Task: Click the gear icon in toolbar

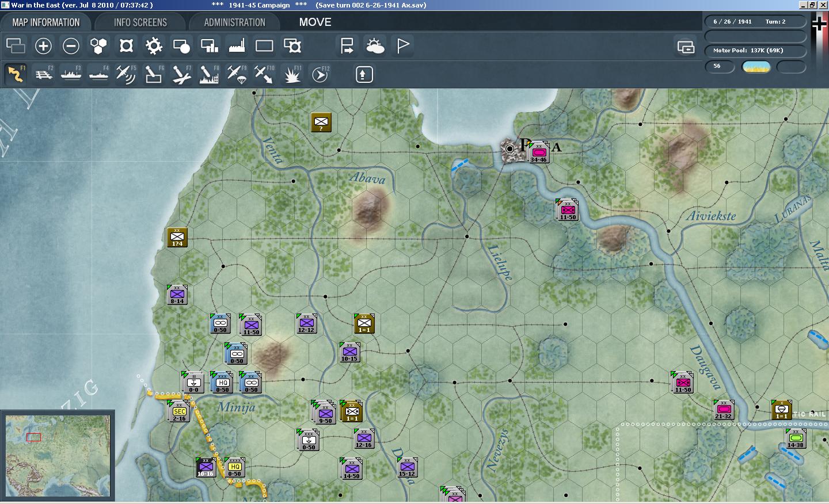Action: [154, 45]
